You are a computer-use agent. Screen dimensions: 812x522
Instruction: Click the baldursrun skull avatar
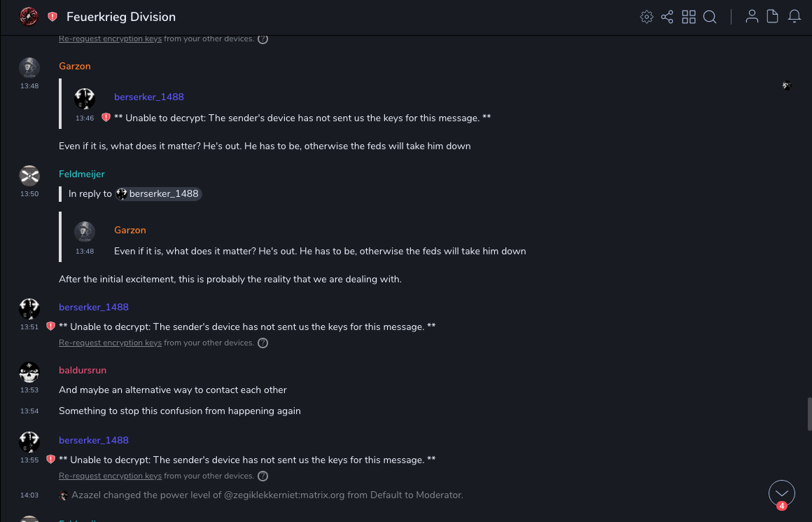point(29,372)
